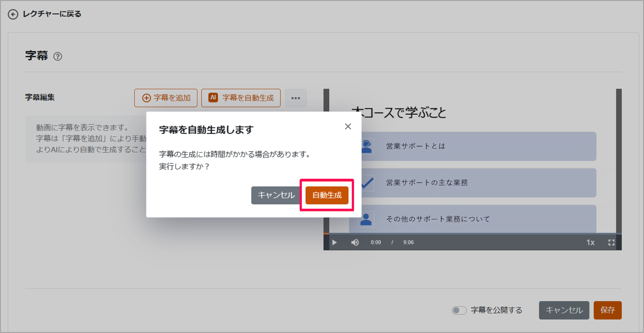This screenshot has width=644, height=333.
Task: Enter fullscreen video mode
Action: pos(611,243)
